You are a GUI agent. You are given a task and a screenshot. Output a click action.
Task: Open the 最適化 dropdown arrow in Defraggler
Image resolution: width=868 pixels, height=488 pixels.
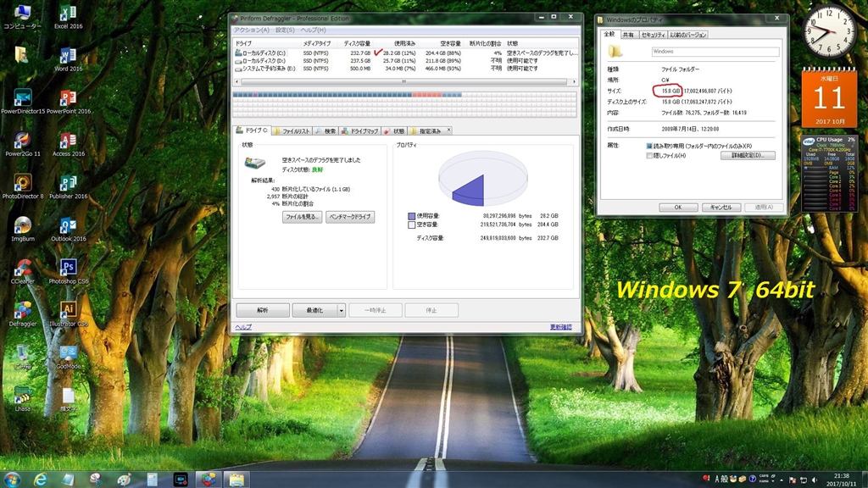point(341,310)
